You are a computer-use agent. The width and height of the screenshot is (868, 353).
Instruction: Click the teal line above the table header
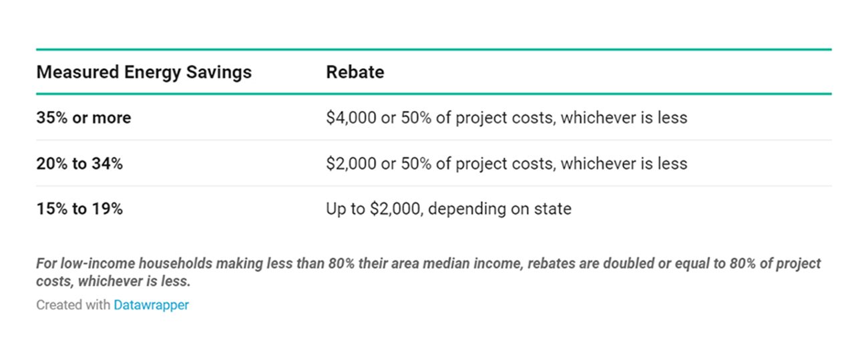pyautogui.click(x=434, y=49)
